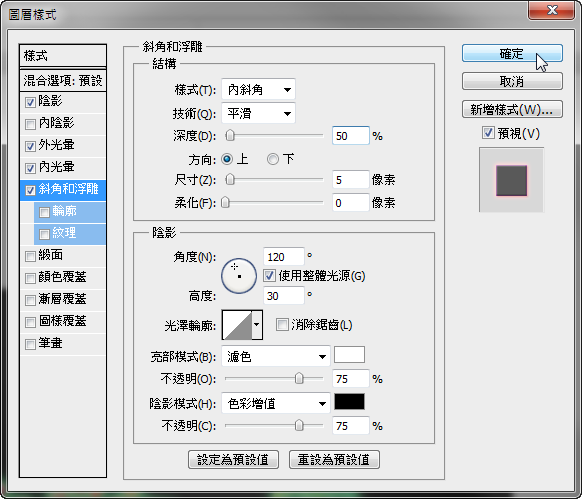Click the layer style preview thumbnail
The height and width of the screenshot is (499, 582).
pos(511,180)
